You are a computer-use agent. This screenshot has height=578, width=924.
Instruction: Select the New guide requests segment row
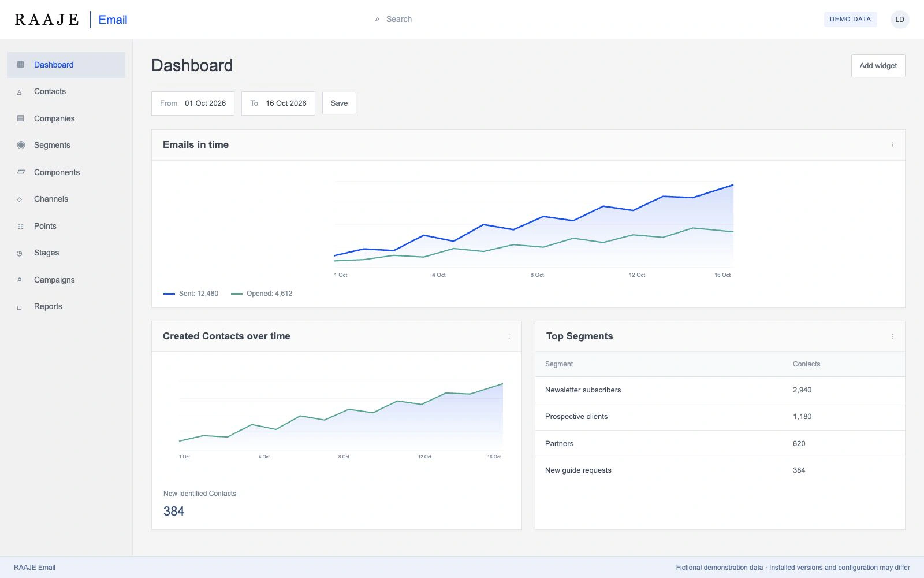720,470
